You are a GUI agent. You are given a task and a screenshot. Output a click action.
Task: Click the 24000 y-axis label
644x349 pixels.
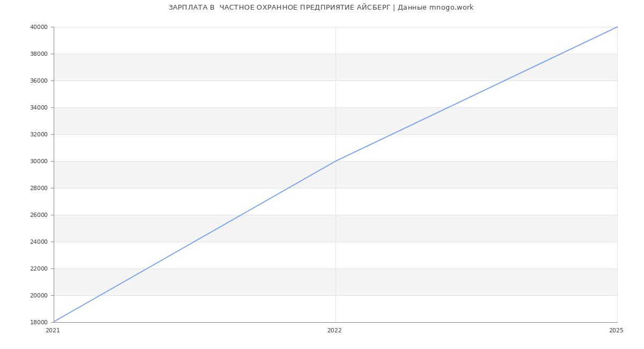point(39,242)
